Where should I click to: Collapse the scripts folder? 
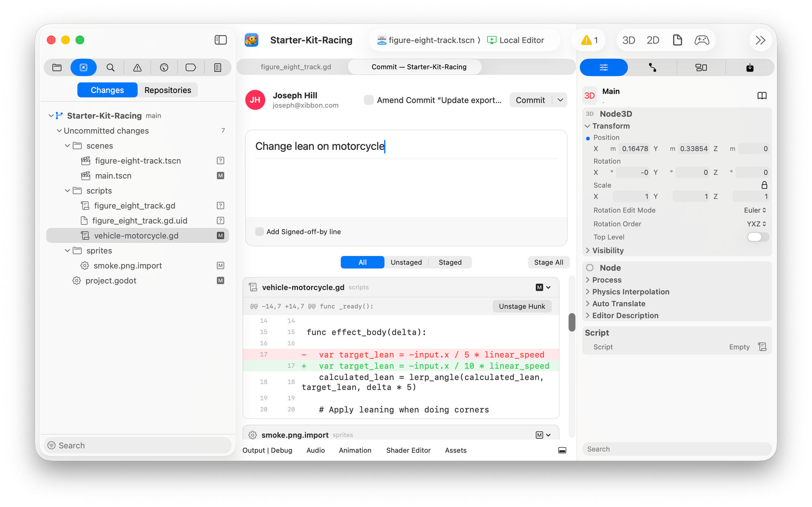point(67,191)
